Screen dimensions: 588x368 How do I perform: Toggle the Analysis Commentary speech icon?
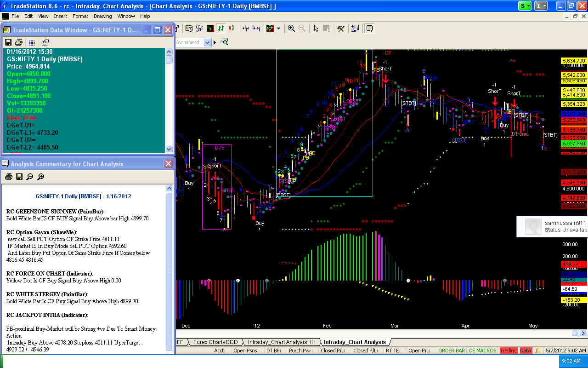[369, 29]
